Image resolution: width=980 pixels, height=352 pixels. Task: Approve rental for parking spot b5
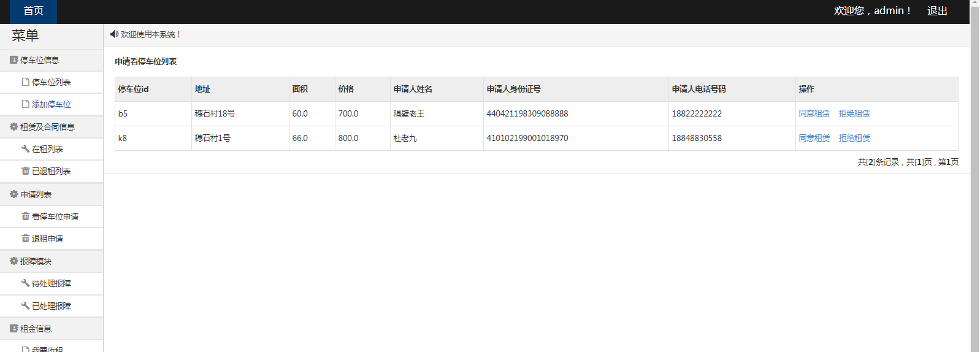tap(814, 114)
